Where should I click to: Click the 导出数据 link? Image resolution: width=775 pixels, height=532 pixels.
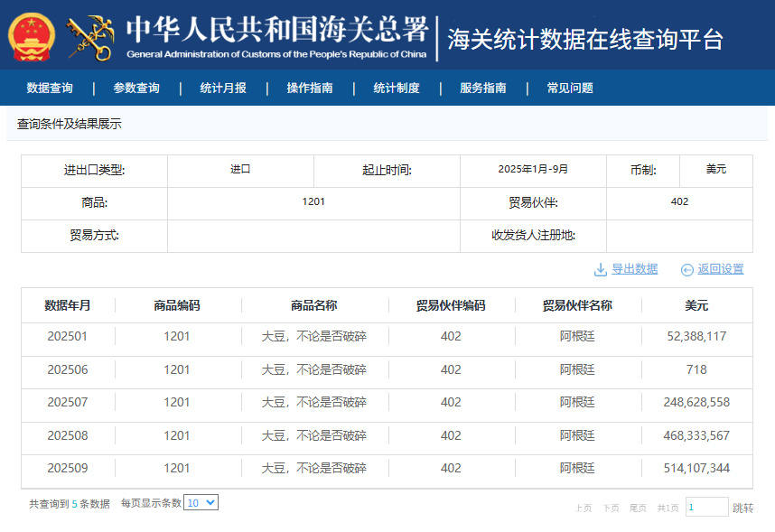click(634, 269)
